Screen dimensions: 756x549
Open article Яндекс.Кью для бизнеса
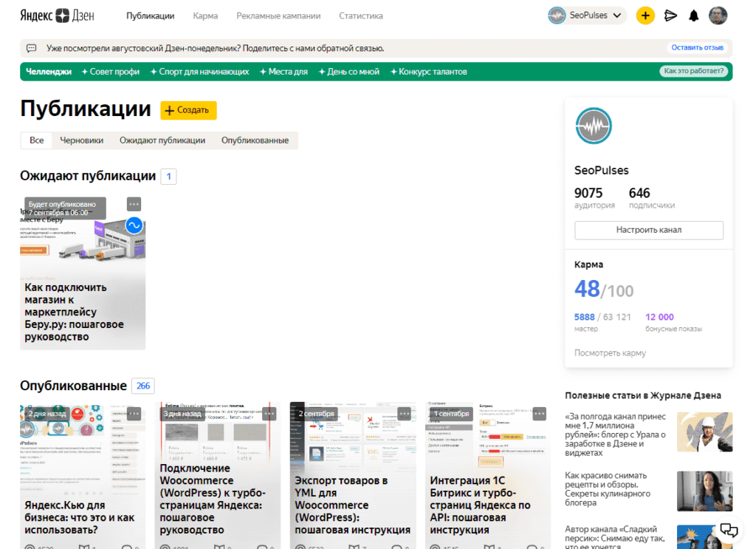click(80, 517)
